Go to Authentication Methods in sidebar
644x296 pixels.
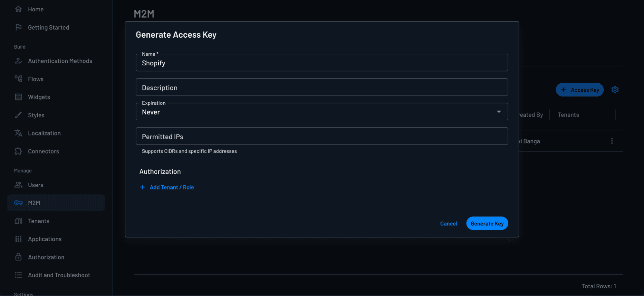coord(60,61)
